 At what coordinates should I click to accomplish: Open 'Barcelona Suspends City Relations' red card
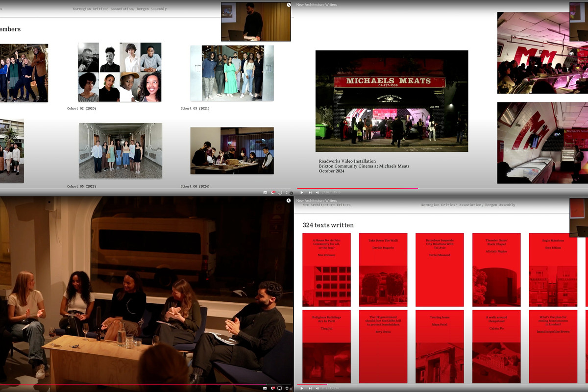pyautogui.click(x=440, y=270)
